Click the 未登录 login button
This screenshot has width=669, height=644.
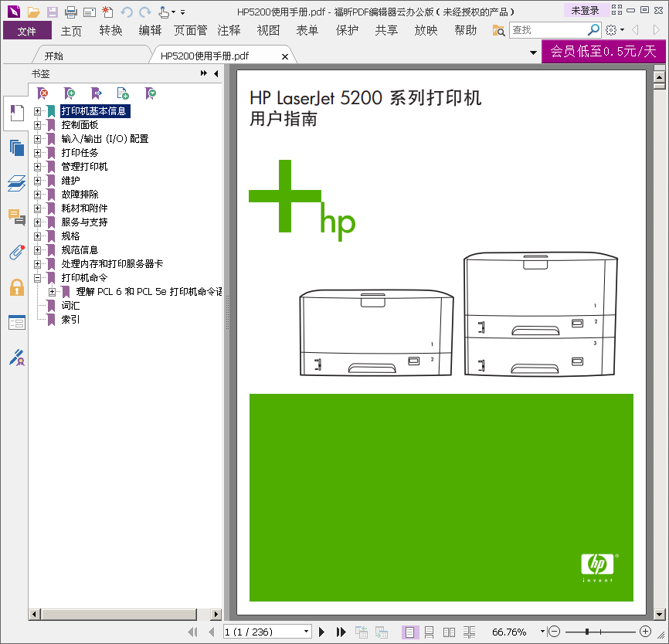point(585,10)
